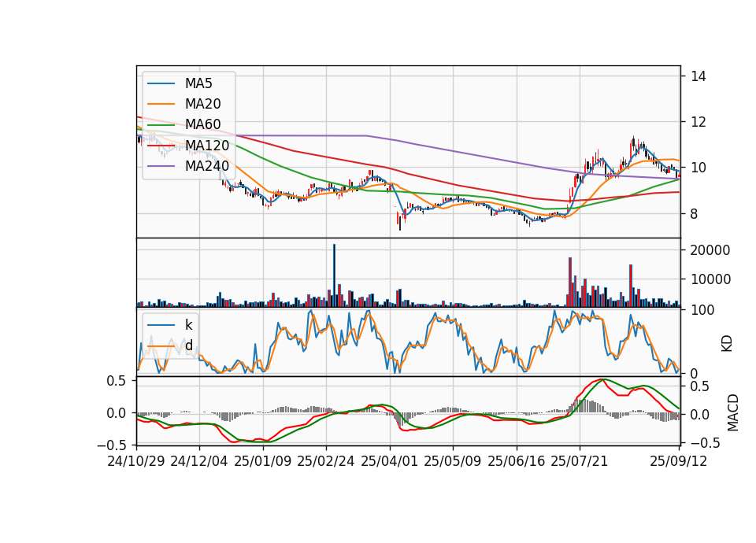This screenshot has height=543, width=756.
Task: Click the 25/02/24 date axis label
Action: [326, 461]
